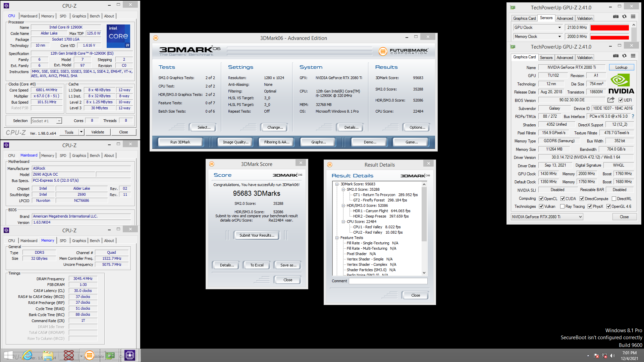This screenshot has width=644, height=362.
Task: Toggle the CUDA checkbox
Action: click(562, 198)
